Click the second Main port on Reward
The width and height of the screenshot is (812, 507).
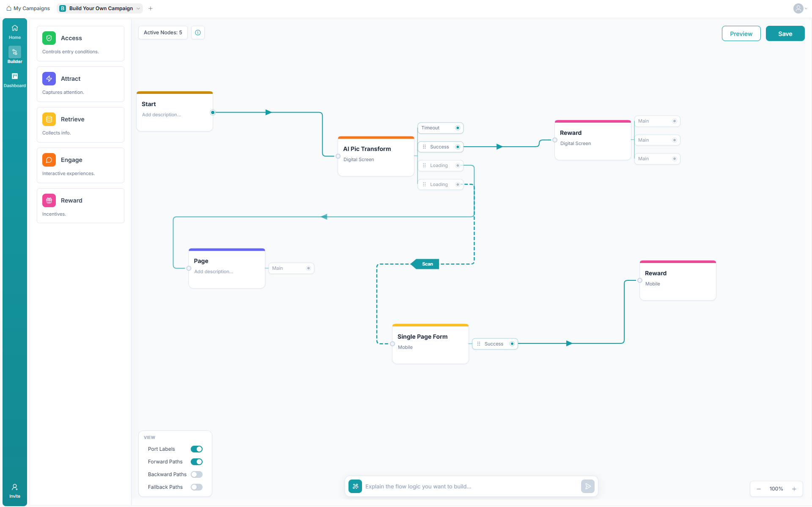657,140
